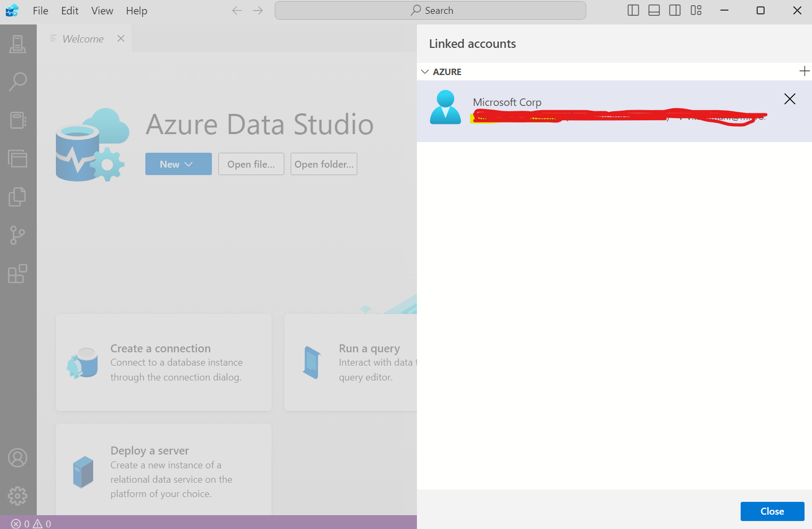Click the Run a query document icon
Image resolution: width=812 pixels, height=529 pixels.
point(313,362)
